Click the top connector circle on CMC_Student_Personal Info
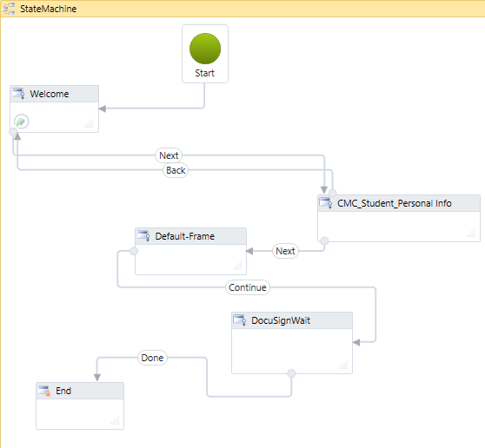Image resolution: width=485 pixels, height=448 pixels. [333, 194]
